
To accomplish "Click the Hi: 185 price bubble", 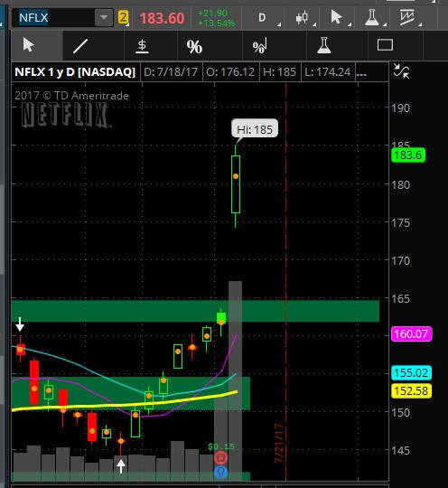I will [x=255, y=128].
